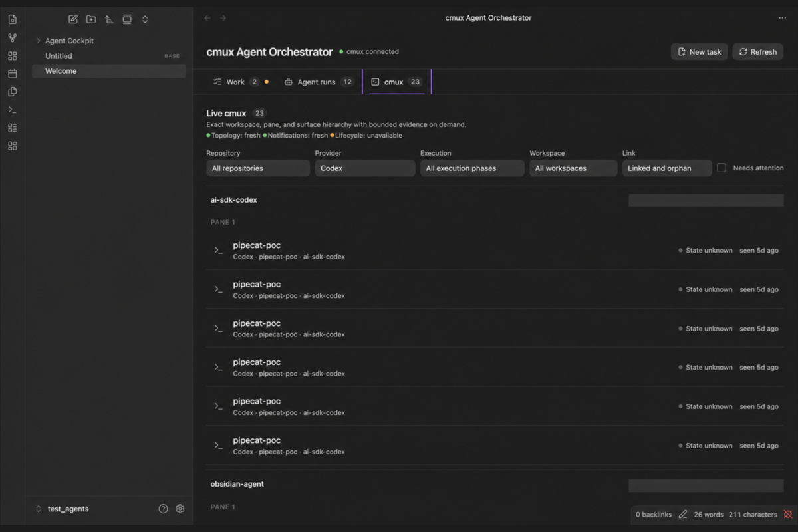Open the Repository dropdown showing All repositories
798x532 pixels.
[258, 168]
